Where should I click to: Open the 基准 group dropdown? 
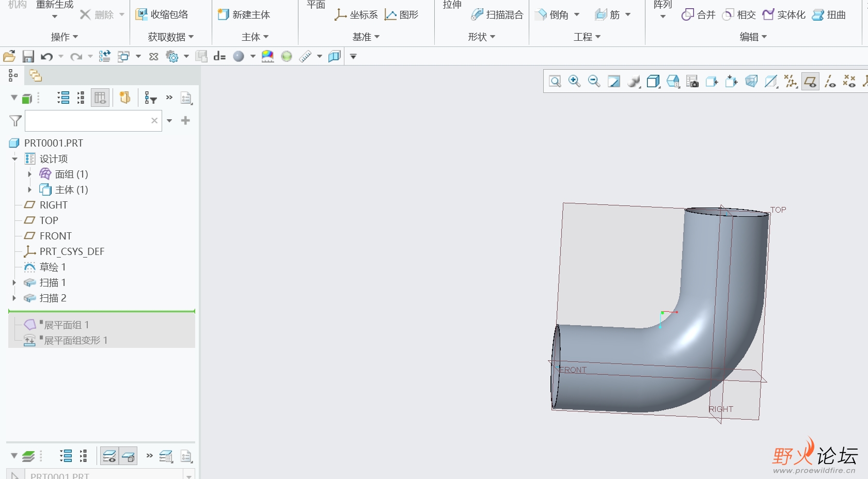click(366, 37)
